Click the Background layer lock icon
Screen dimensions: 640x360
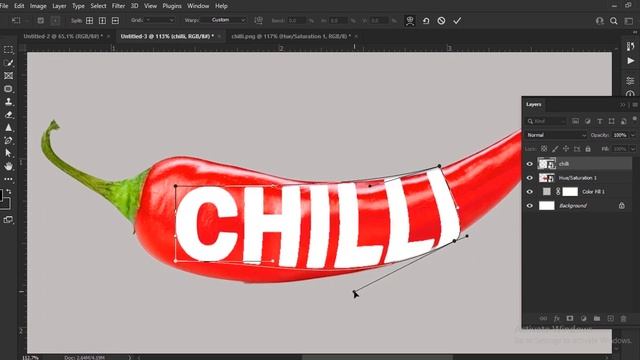click(621, 206)
